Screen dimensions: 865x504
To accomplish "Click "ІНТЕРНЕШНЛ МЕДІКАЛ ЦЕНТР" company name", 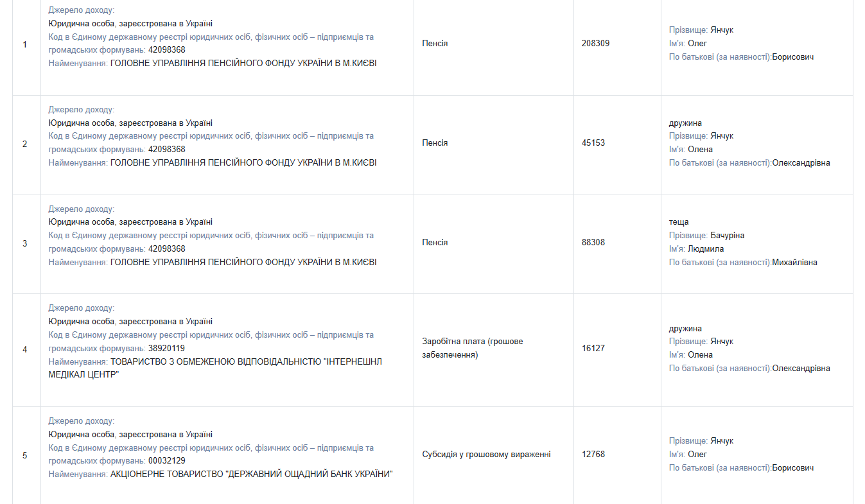I will point(215,368).
